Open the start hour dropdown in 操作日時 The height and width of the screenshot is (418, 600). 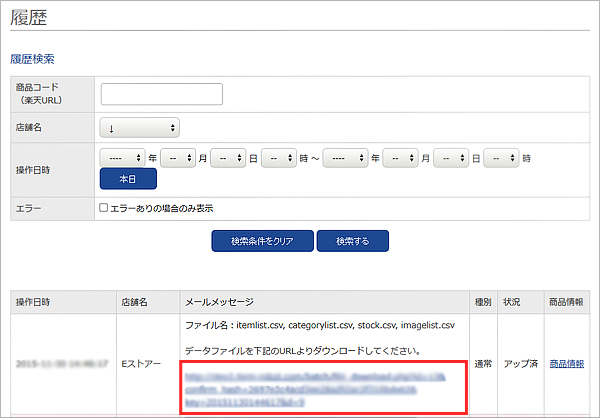(277, 158)
